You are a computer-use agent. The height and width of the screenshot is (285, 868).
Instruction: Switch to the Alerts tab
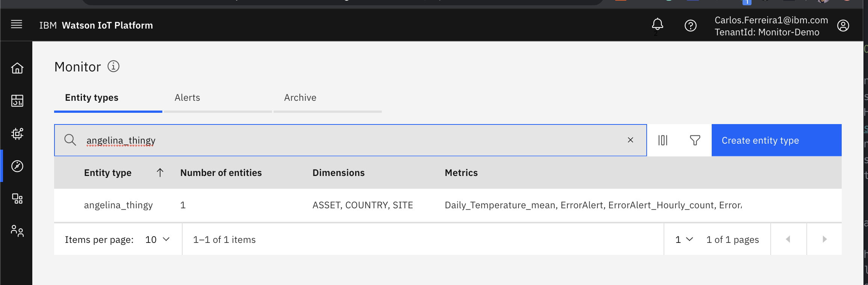pos(218,98)
